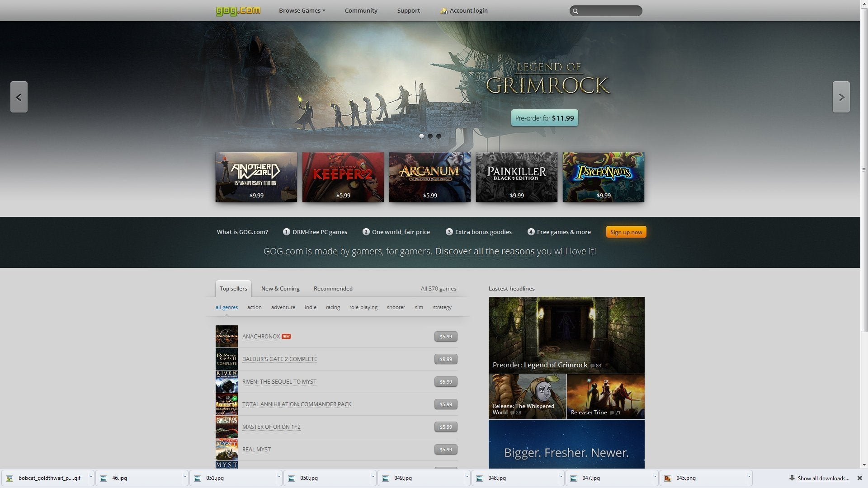This screenshot has width=868, height=488.
Task: Open the Another World game tile
Action: point(256,177)
